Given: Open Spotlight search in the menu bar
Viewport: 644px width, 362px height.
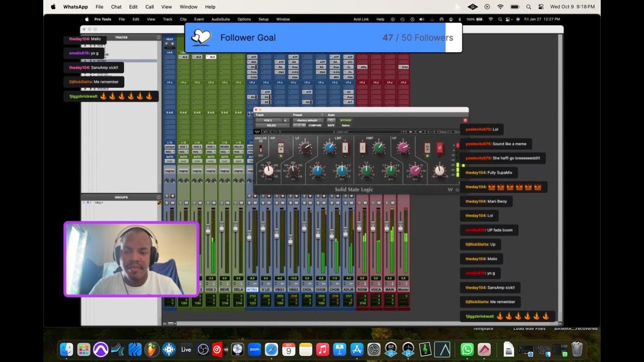Looking at the screenshot, I should click(x=528, y=7).
